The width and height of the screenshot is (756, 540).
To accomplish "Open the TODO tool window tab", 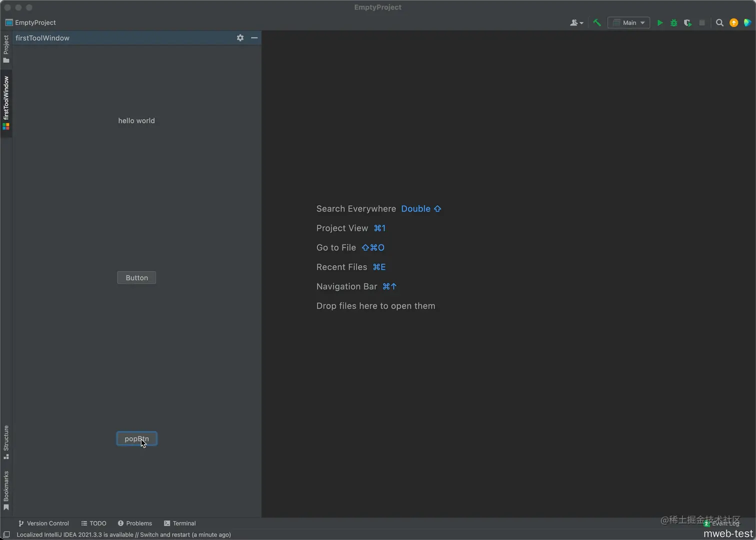I will coord(93,523).
